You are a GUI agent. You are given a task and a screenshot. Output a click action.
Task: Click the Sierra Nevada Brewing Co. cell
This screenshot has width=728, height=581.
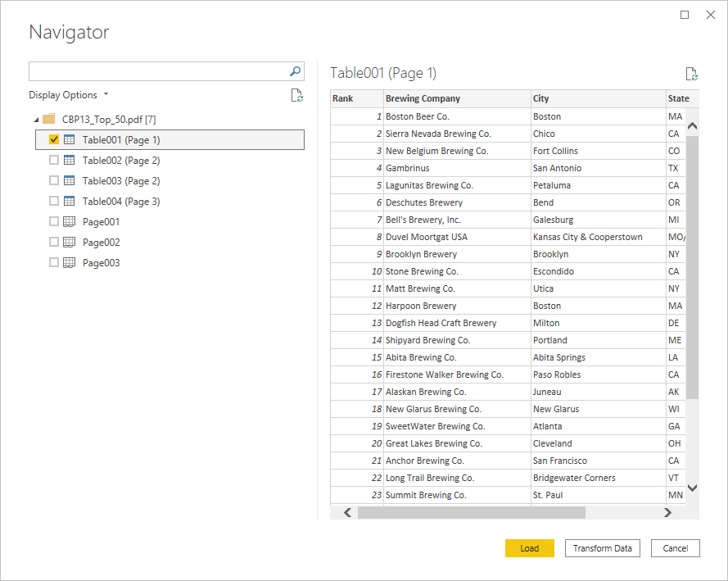(457, 134)
